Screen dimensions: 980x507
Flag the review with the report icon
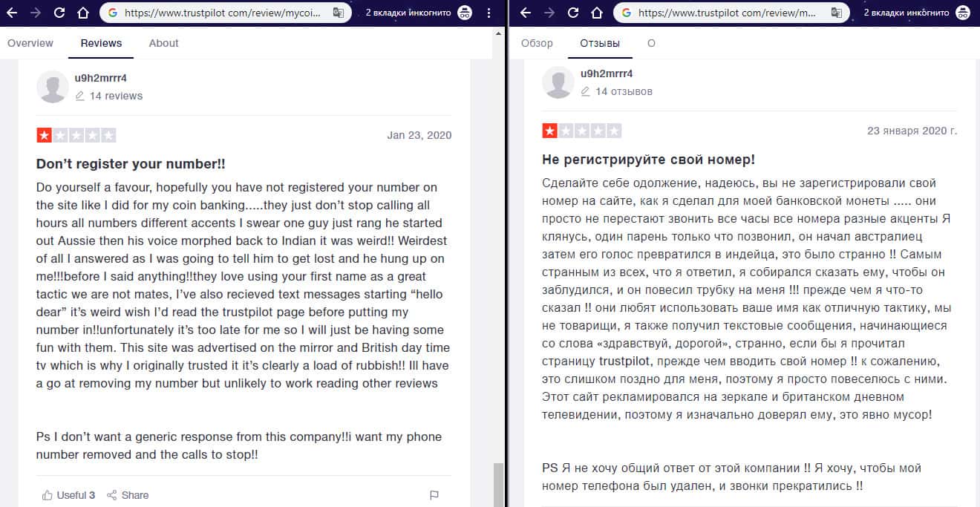tap(434, 495)
